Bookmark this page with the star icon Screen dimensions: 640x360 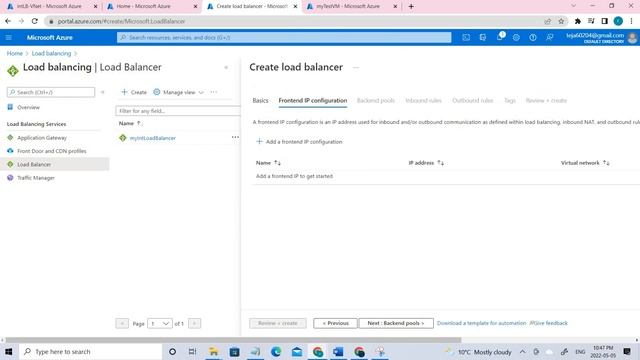[x=561, y=21]
